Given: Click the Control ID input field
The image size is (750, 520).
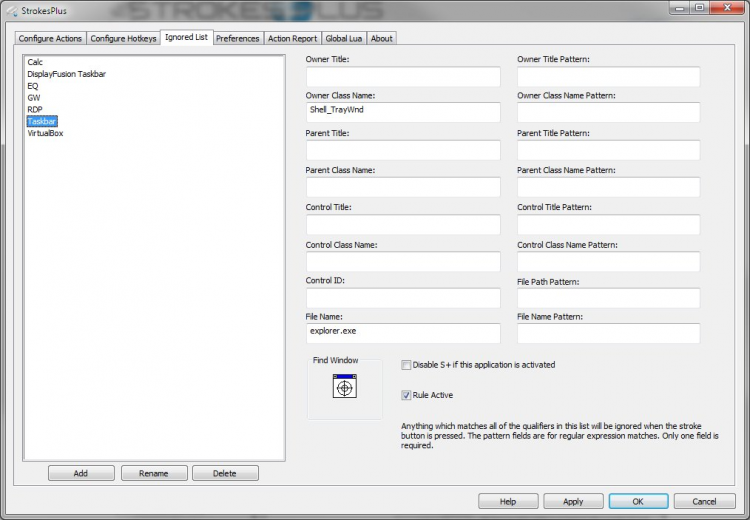Looking at the screenshot, I should pos(403,298).
